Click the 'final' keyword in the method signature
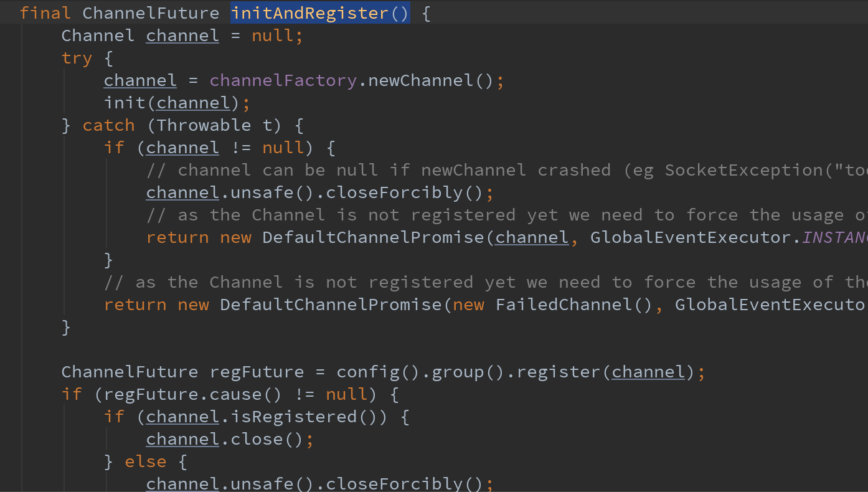 [45, 13]
